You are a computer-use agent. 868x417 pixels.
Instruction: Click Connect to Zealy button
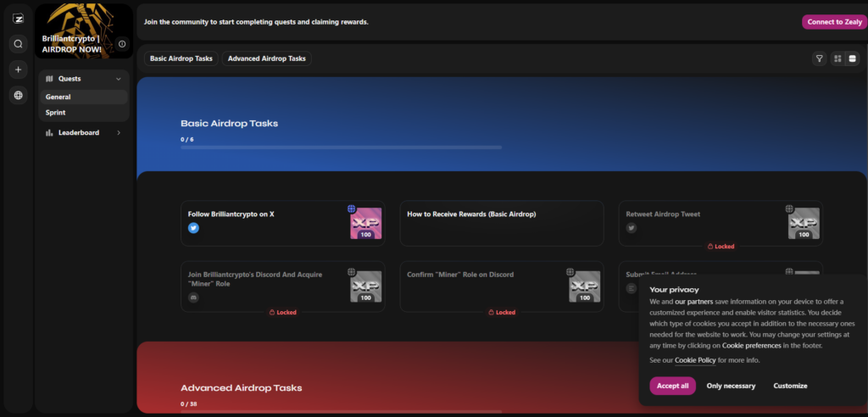click(835, 22)
